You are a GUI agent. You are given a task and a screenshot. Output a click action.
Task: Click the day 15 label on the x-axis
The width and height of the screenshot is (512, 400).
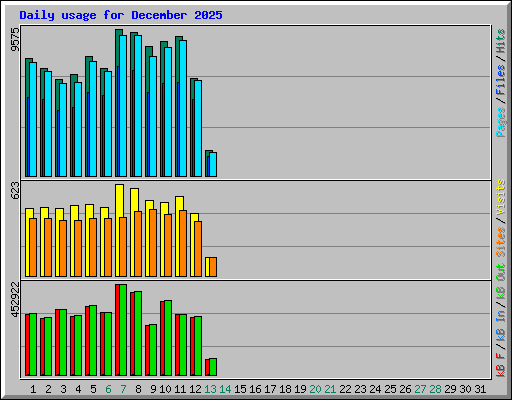240,389
